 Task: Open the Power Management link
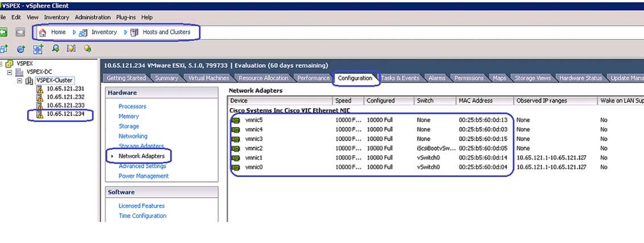(x=143, y=176)
